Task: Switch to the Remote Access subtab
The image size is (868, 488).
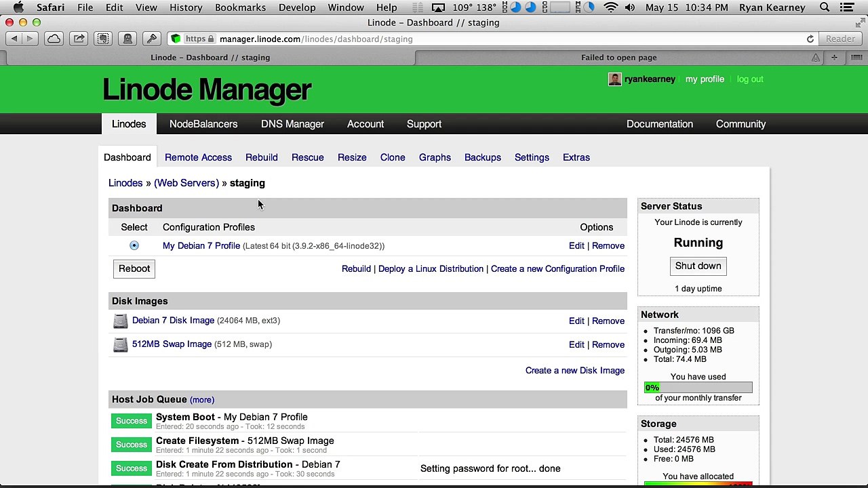Action: pos(198,157)
